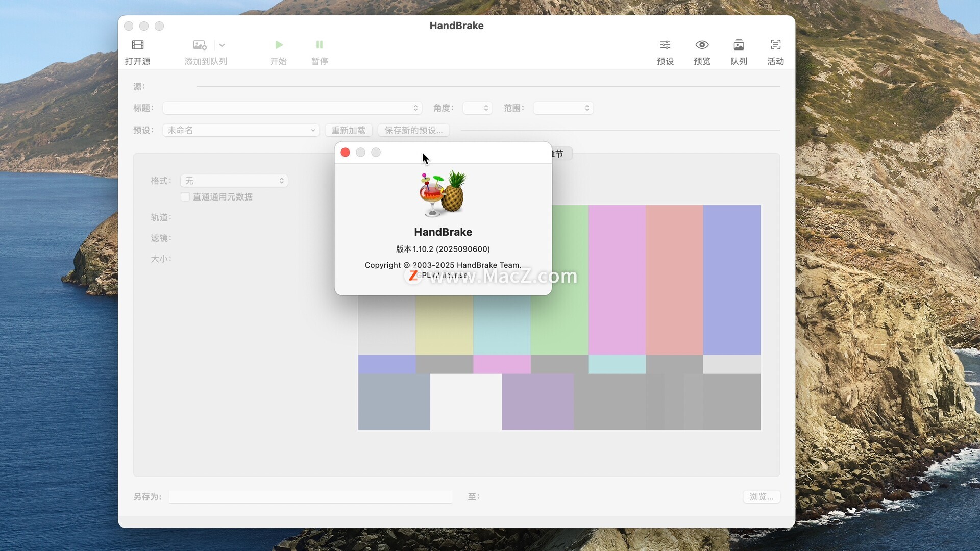Click the 浏览... browse button

point(761,496)
